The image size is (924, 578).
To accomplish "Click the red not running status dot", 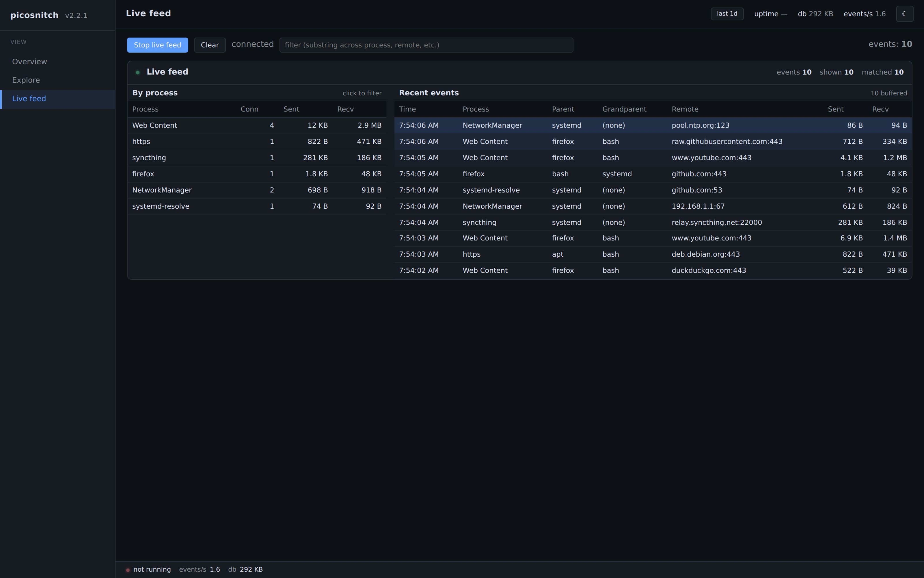I will [x=128, y=570].
